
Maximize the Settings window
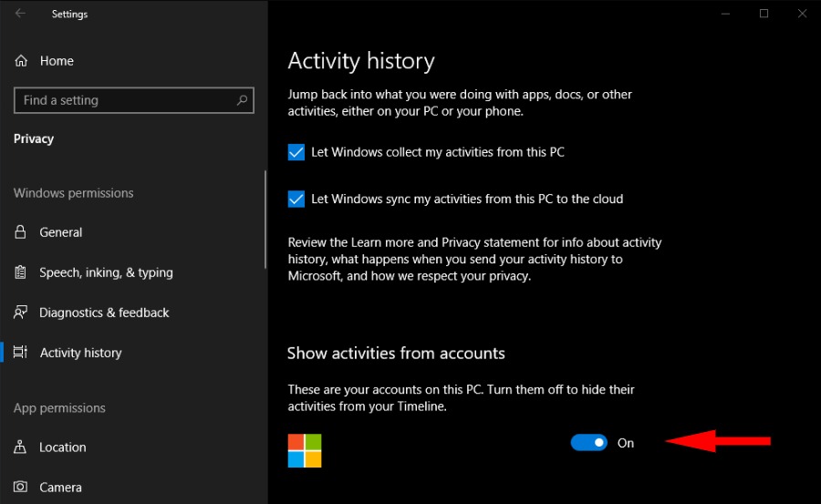(x=764, y=14)
